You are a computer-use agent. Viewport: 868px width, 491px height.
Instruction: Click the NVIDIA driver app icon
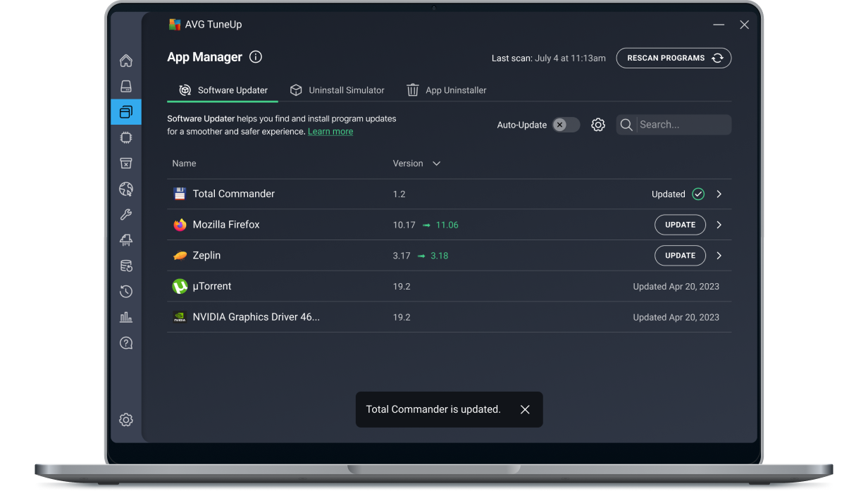[x=180, y=317]
